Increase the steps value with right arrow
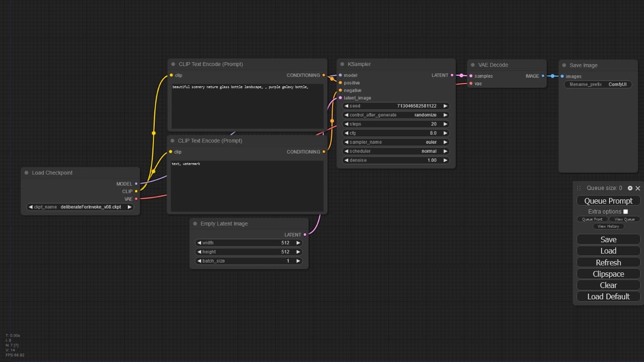This screenshot has width=644, height=362. tap(445, 124)
